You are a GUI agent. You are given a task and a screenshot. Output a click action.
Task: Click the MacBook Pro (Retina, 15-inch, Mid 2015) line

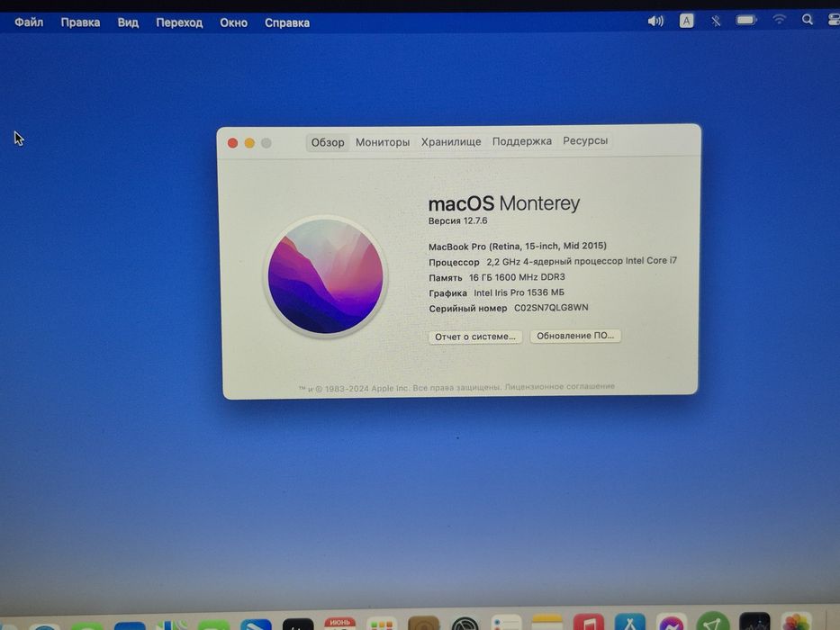(x=518, y=246)
